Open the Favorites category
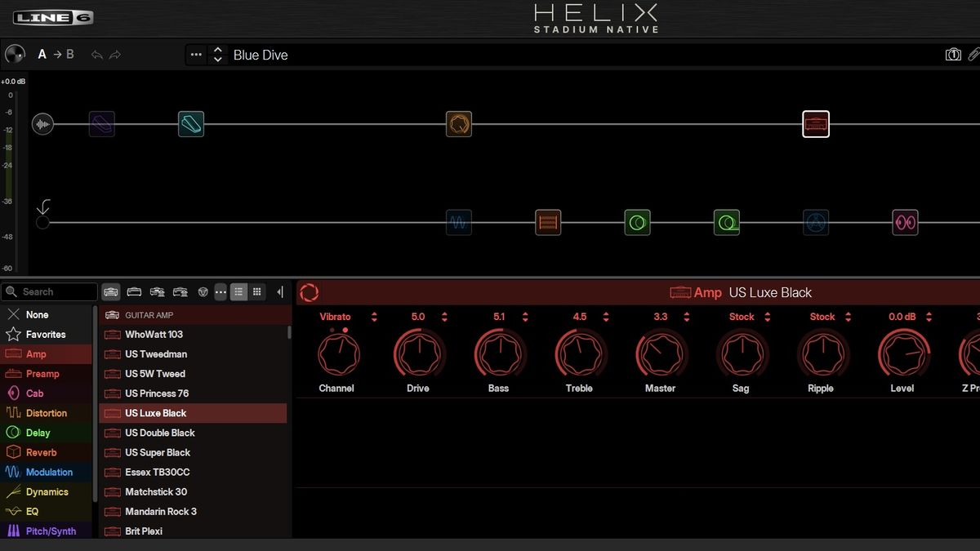 coord(47,334)
